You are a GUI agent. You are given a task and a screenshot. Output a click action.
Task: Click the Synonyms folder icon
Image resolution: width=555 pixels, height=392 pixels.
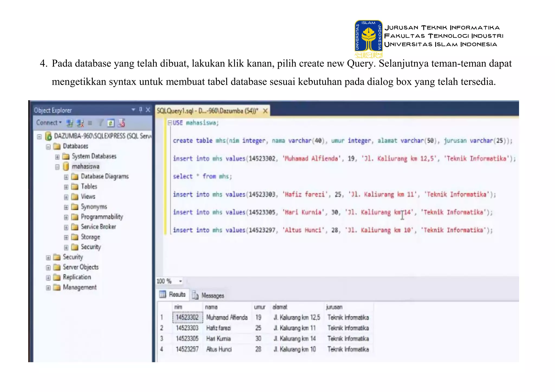(75, 207)
